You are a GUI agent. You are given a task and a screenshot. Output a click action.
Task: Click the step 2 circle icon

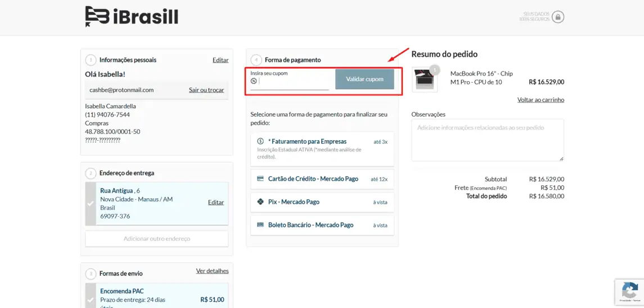[91, 173]
